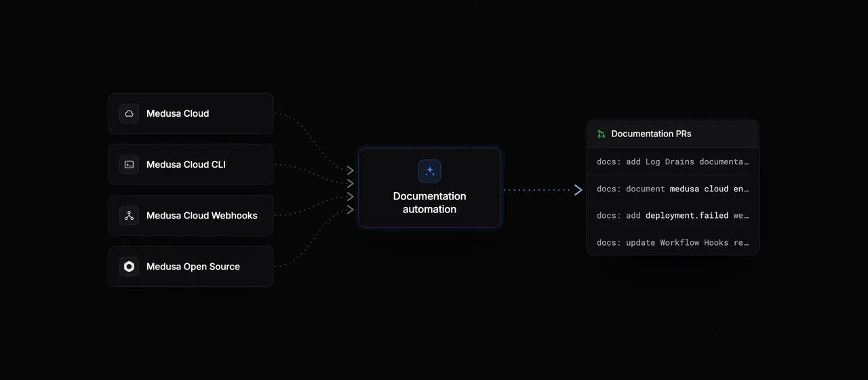Open the 'document medusa cloud en…' PR row
868x380 pixels.
[673, 189]
